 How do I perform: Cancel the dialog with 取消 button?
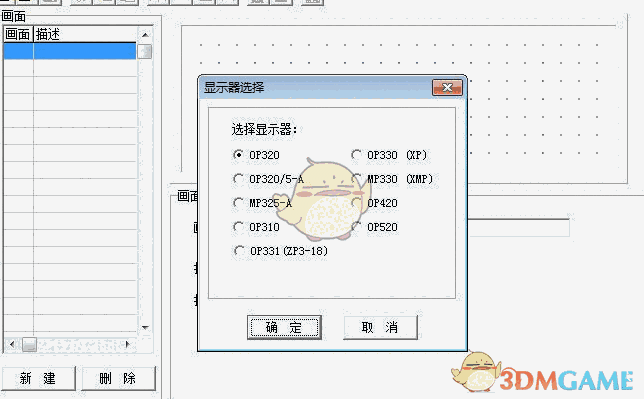click(380, 328)
